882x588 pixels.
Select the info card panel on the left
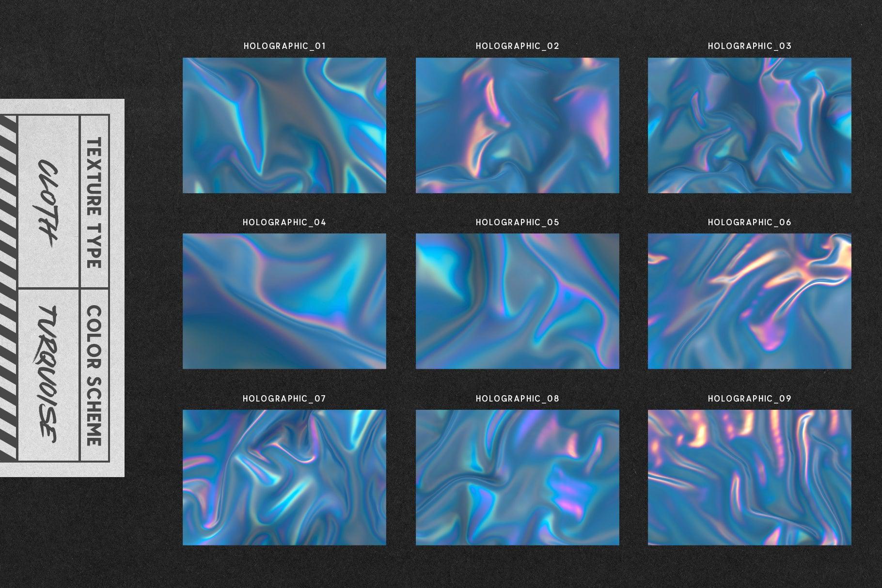pyautogui.click(x=63, y=286)
